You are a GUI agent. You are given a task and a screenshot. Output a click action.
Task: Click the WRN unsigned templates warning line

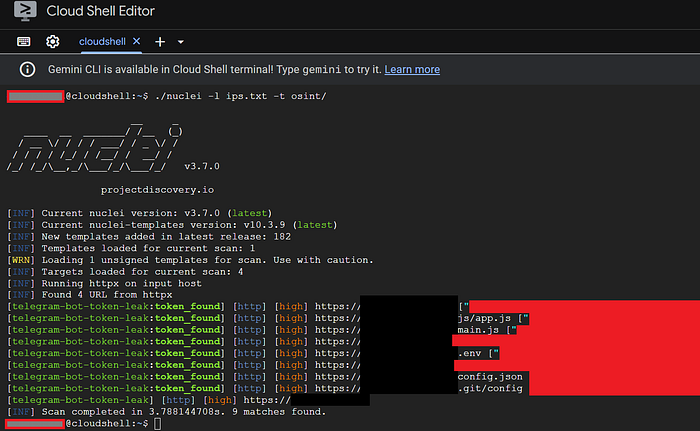click(190, 260)
